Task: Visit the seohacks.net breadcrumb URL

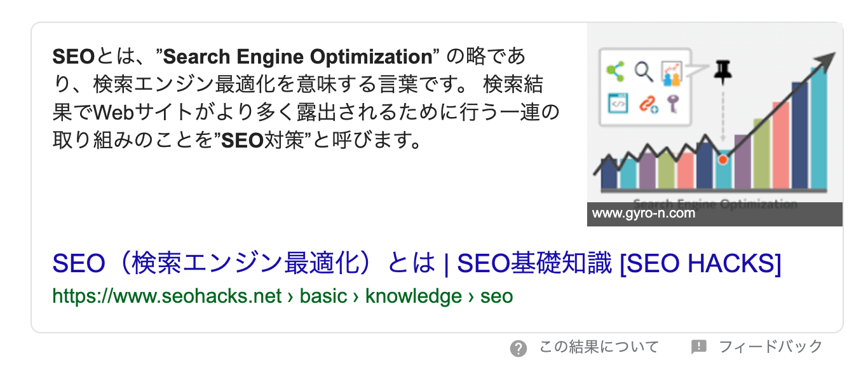Action: coord(281,295)
